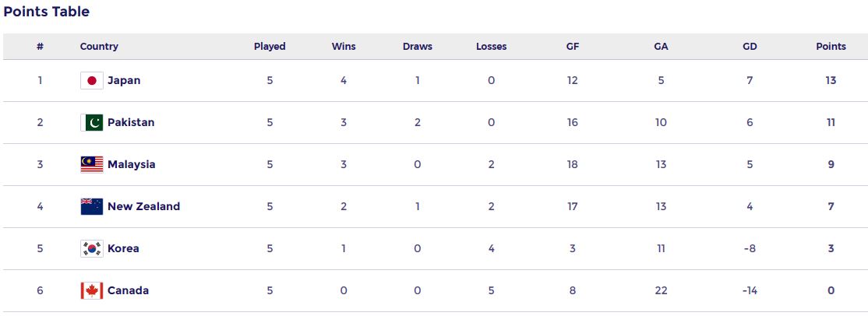
Task: Click the Malaysia flag icon
Action: pyautogui.click(x=91, y=164)
